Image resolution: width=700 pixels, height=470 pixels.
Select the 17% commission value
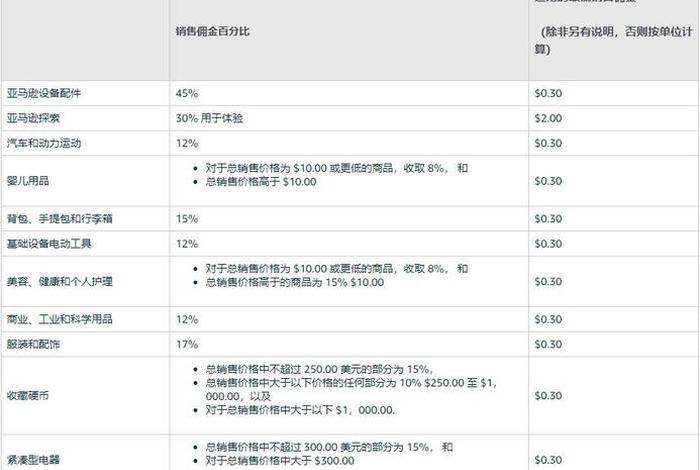(187, 344)
